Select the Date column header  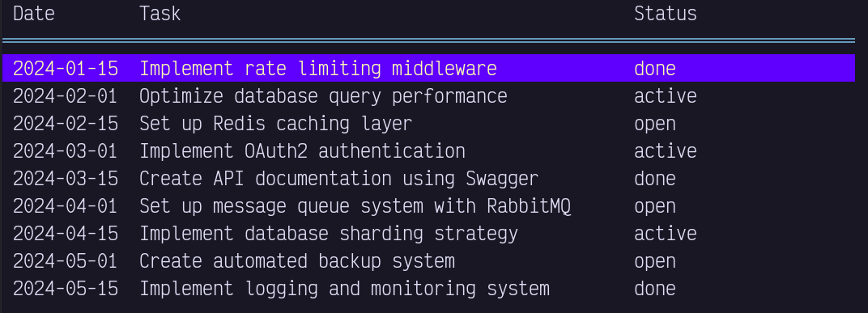34,13
